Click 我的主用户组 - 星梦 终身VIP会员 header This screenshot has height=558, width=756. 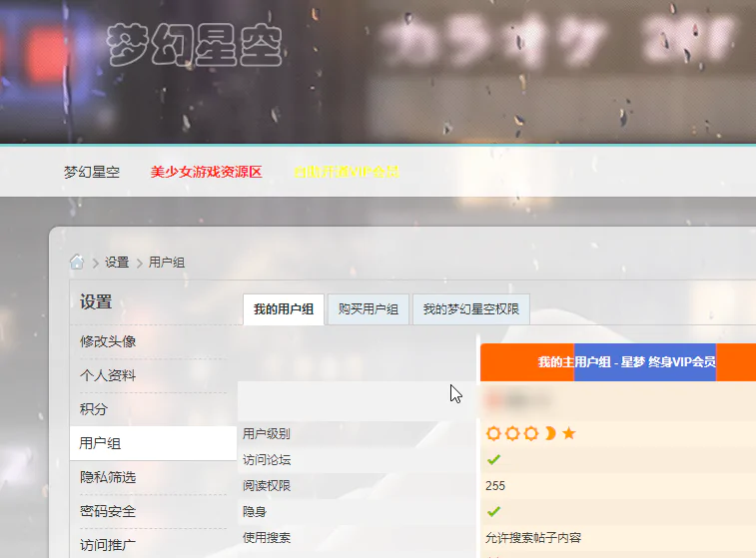pyautogui.click(x=626, y=362)
